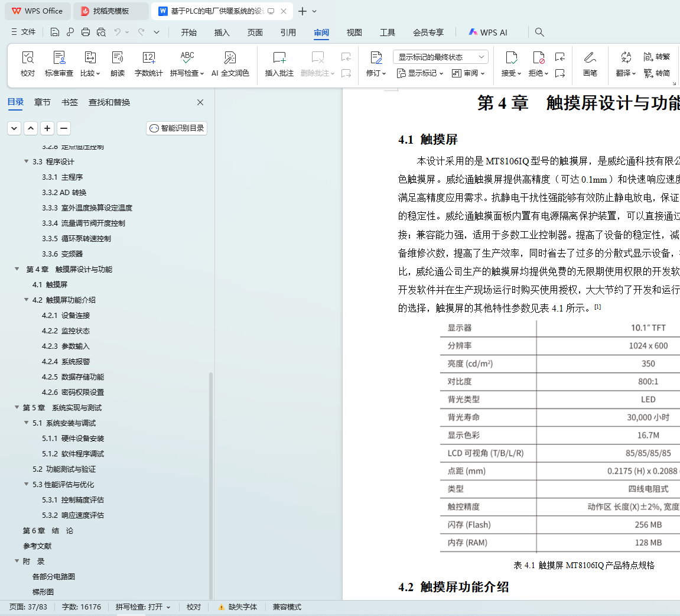This screenshot has width=680, height=616.
Task: Switch to 章节 navigation tab
Action: pos(42,102)
